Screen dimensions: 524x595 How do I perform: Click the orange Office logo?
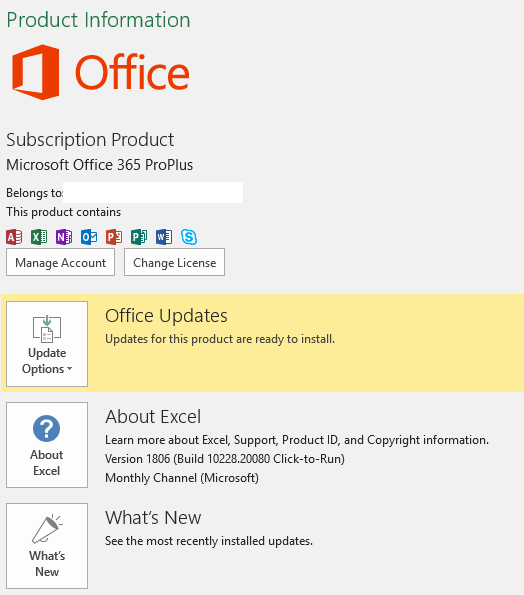(101, 72)
